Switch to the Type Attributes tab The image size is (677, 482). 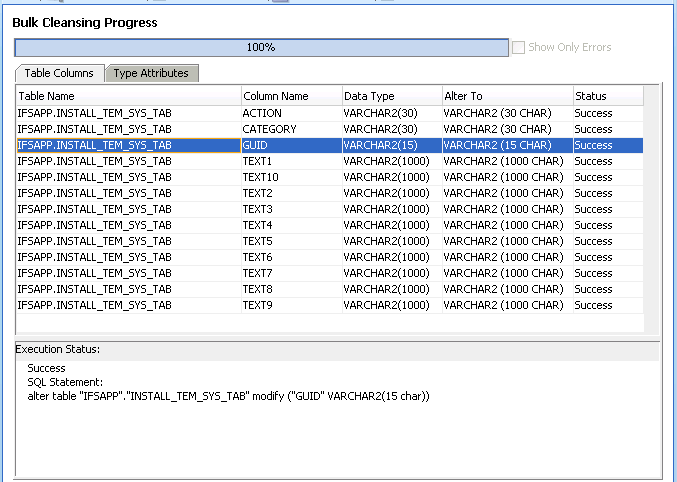150,73
